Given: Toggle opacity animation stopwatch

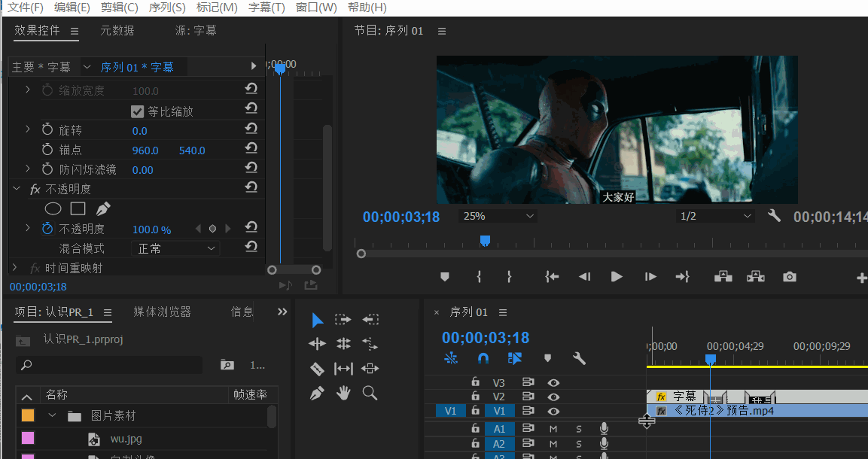Looking at the screenshot, I should click(47, 229).
